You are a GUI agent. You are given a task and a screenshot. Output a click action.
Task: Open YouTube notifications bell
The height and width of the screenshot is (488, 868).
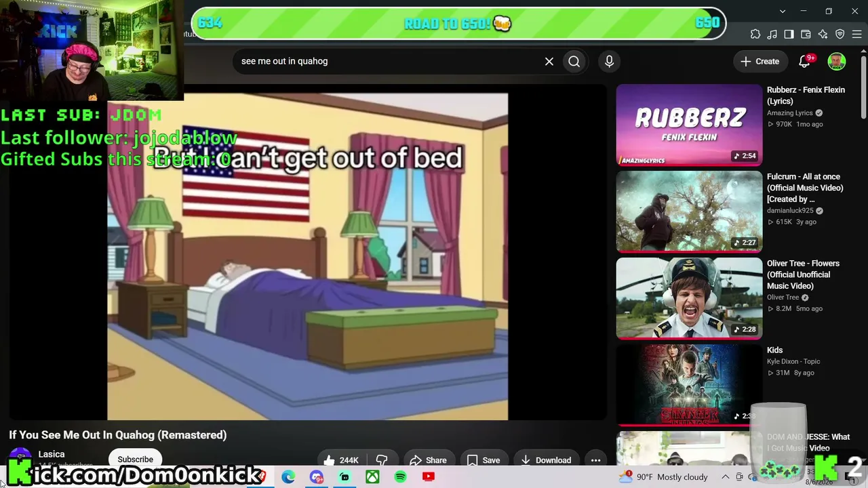805,61
